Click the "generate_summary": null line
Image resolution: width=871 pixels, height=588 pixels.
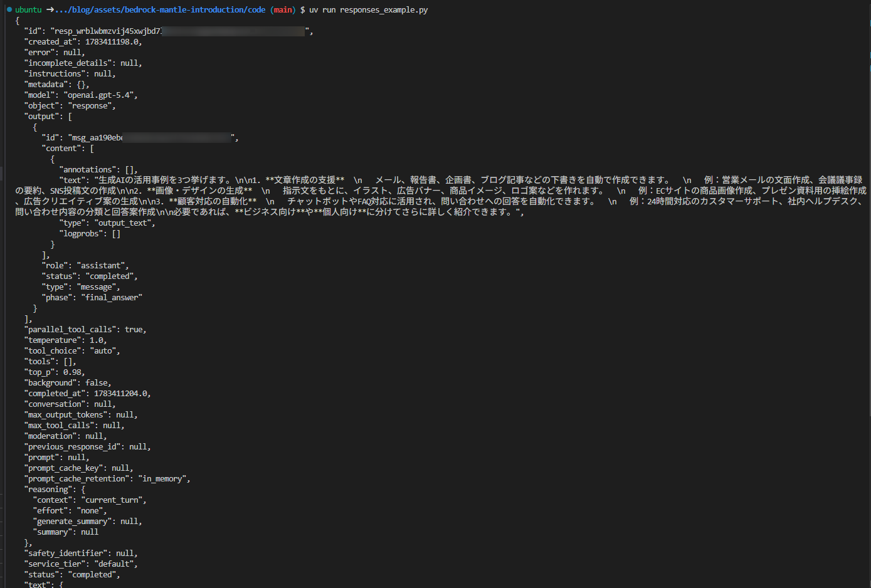click(88, 522)
